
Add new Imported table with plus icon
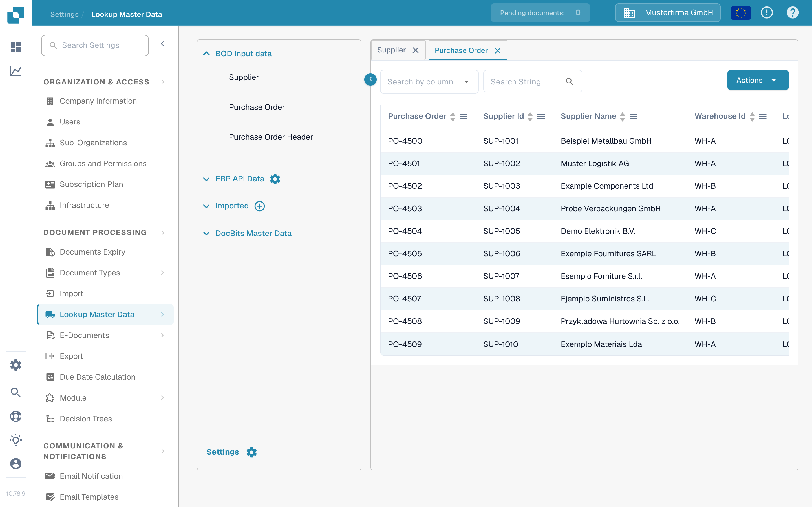(x=260, y=206)
